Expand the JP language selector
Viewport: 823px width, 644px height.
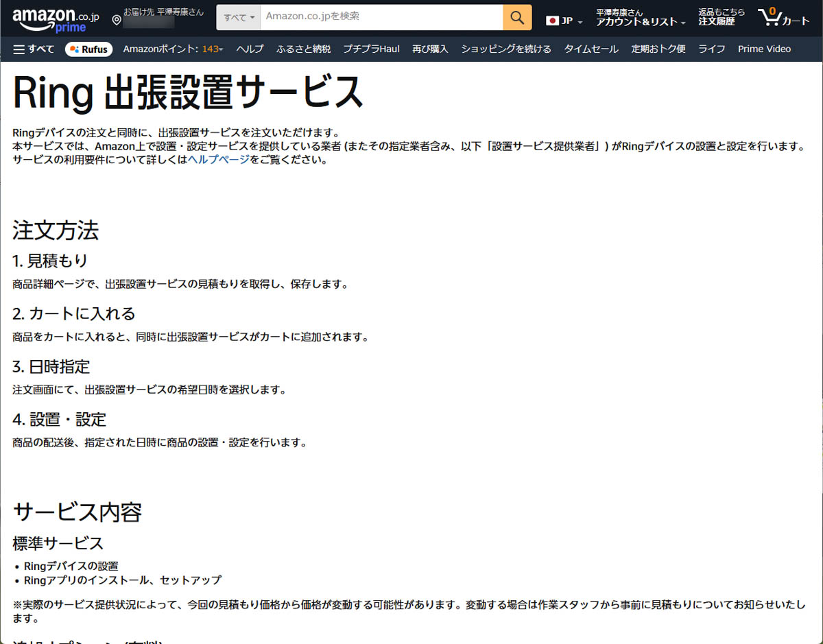[564, 21]
